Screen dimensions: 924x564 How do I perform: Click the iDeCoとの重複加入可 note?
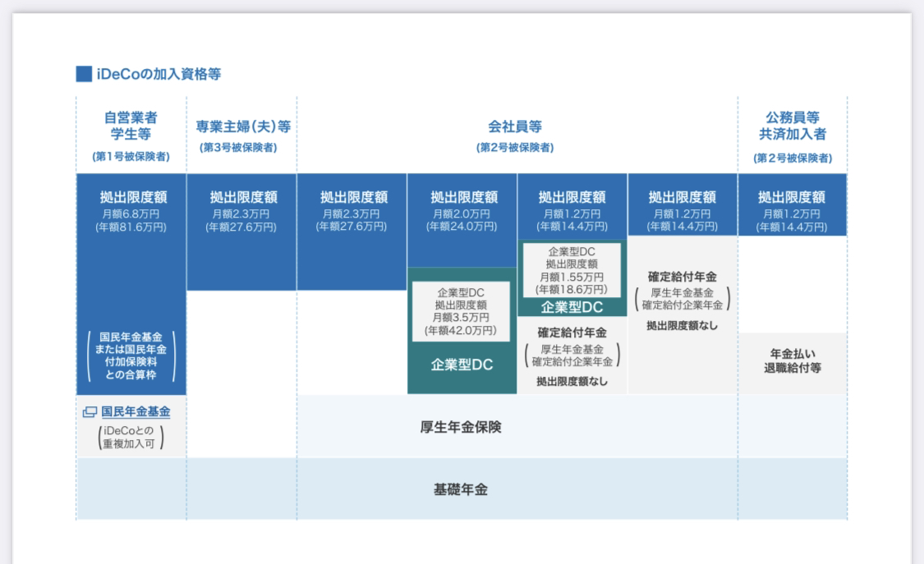click(131, 437)
